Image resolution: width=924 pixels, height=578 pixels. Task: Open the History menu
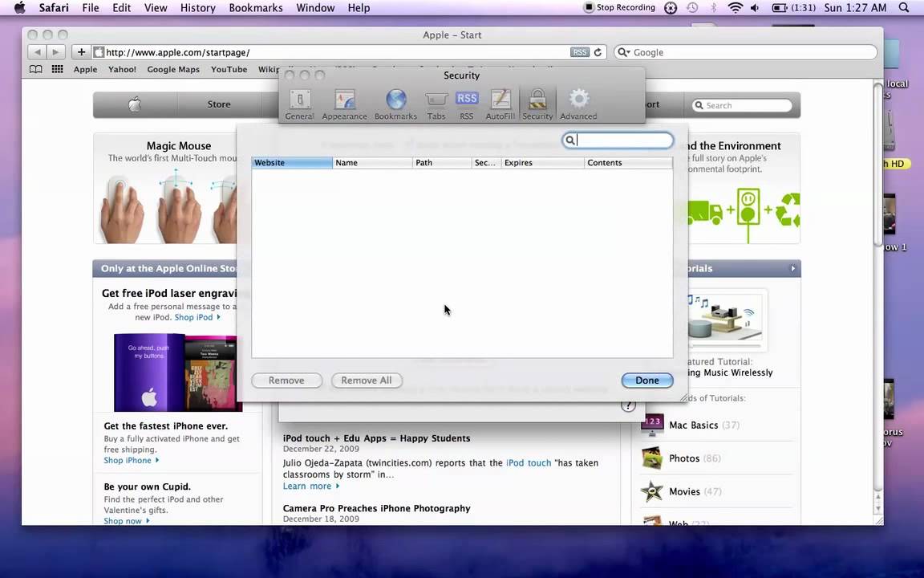pos(197,8)
